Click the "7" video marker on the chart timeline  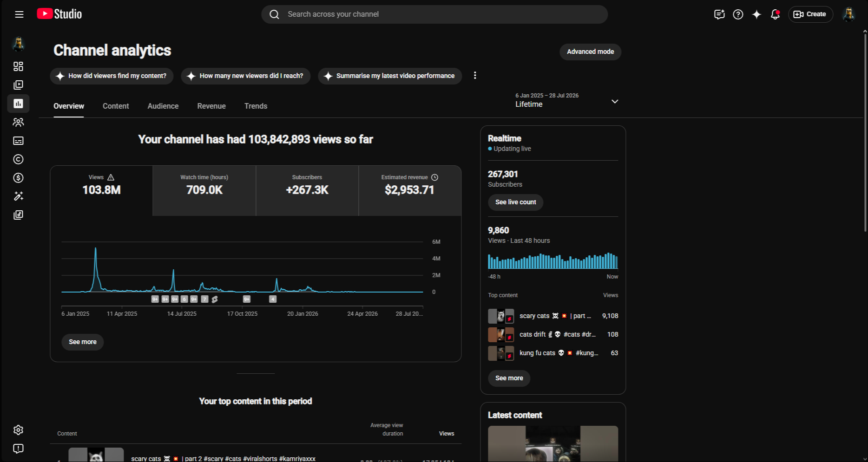(x=204, y=299)
